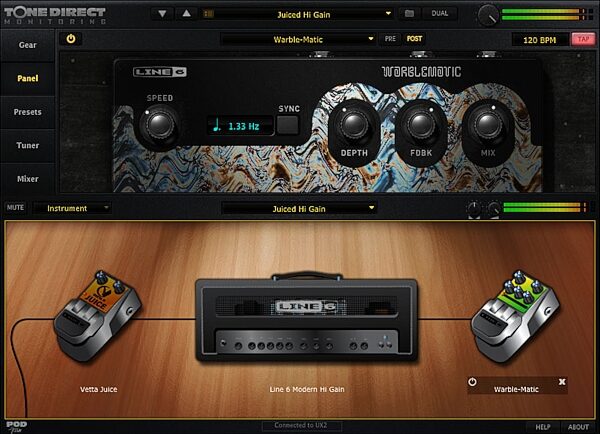Open HELP
The image size is (600, 434).
[x=543, y=427]
